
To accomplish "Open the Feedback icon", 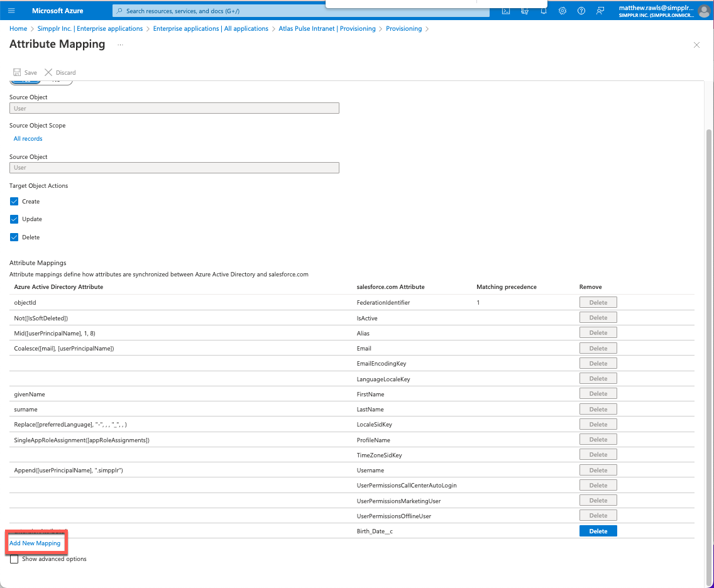I will pos(599,11).
